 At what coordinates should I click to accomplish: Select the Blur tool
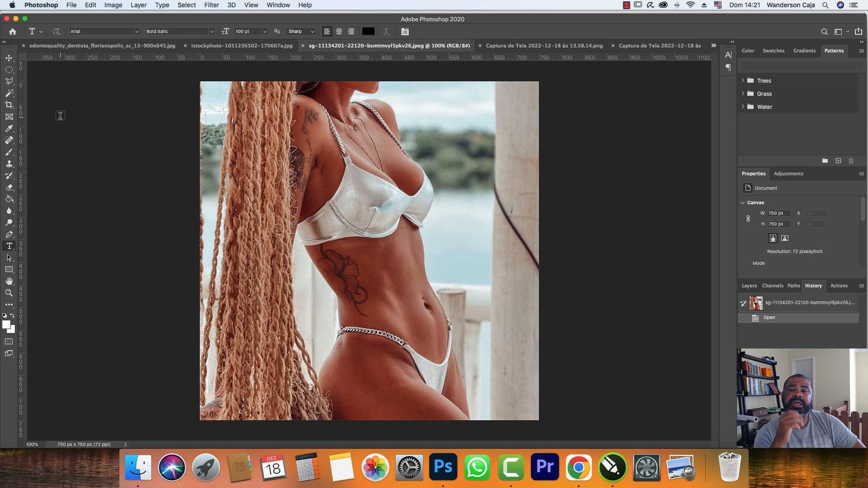point(9,211)
